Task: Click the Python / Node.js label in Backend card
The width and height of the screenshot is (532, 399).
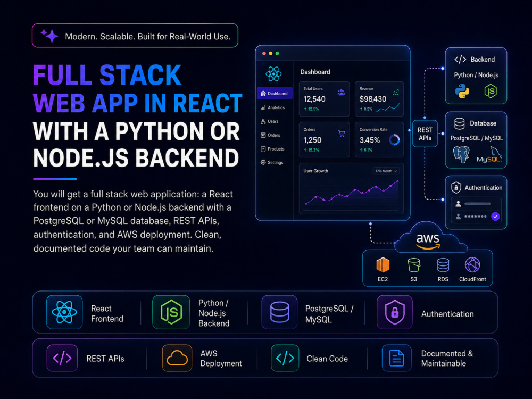Action: point(476,75)
